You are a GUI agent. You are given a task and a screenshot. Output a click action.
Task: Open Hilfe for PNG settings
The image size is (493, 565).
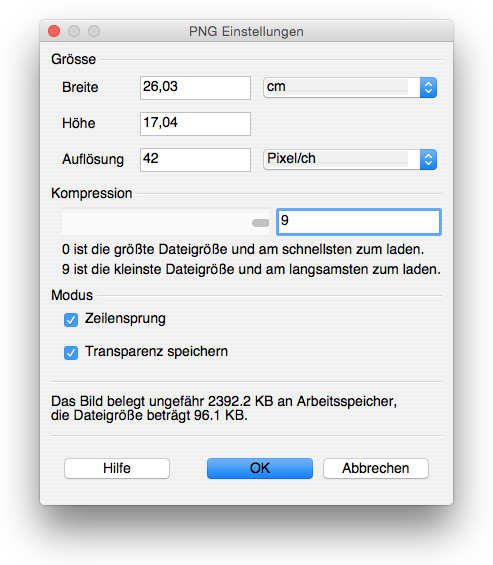point(117,468)
